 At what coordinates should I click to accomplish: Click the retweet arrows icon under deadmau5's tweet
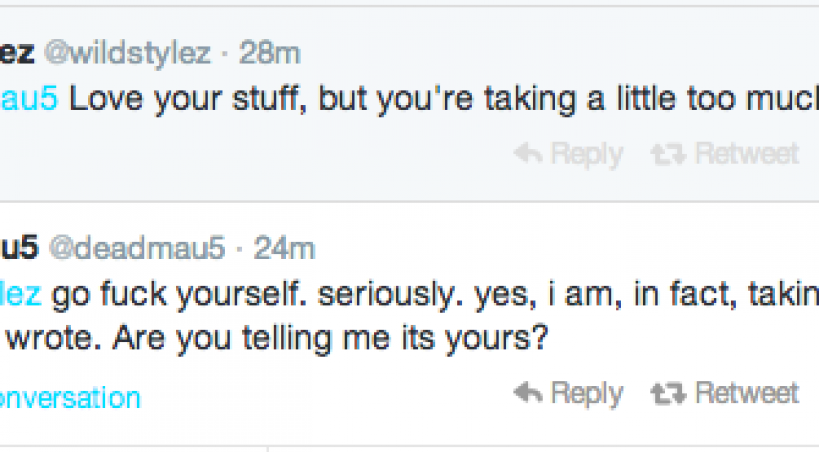click(665, 393)
